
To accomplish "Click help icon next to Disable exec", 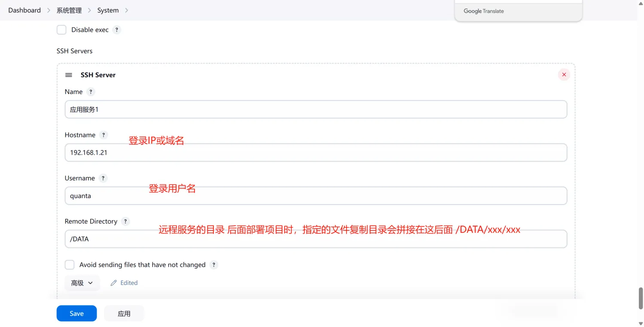I will (x=116, y=30).
